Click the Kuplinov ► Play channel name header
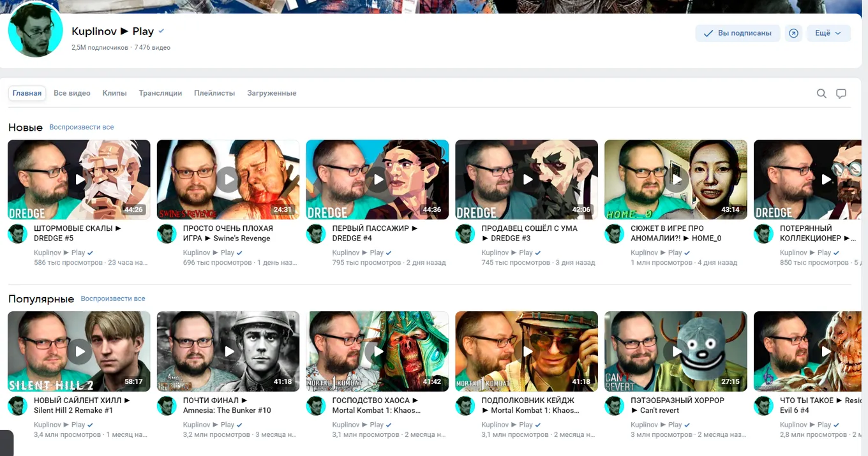The width and height of the screenshot is (868, 456). coord(112,31)
